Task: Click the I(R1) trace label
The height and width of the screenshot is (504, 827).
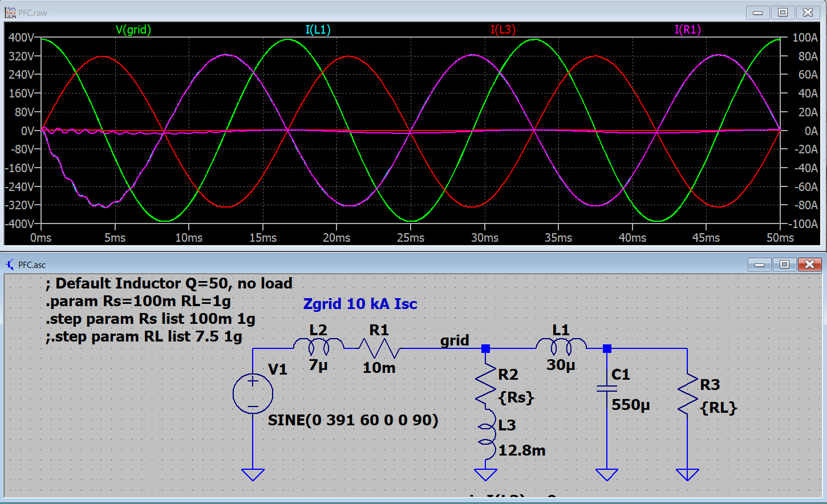Action: tap(687, 30)
